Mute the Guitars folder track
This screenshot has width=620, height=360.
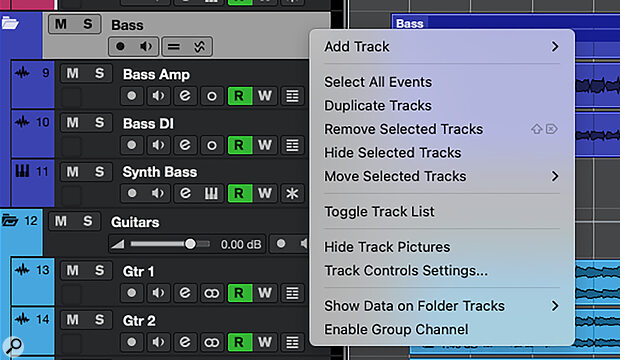61,221
